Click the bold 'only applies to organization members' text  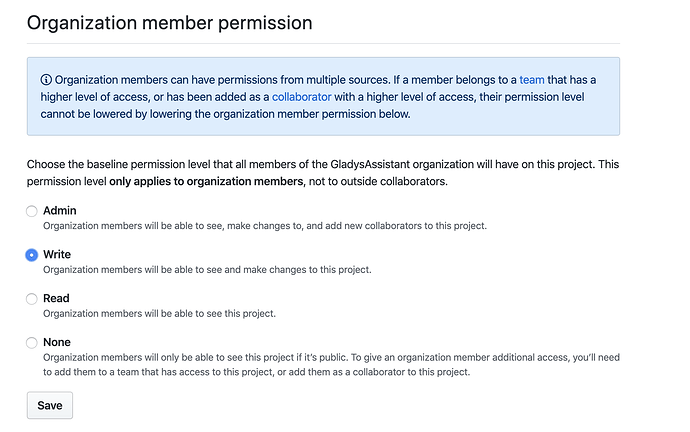click(x=207, y=181)
